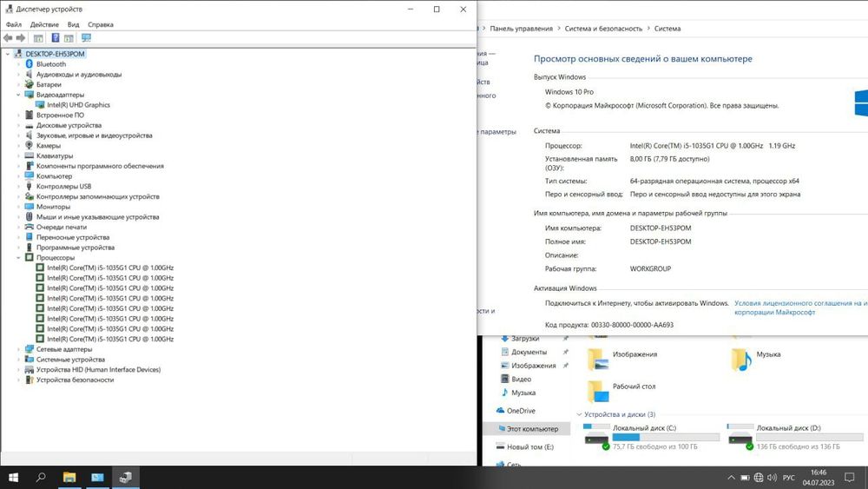Open the Действие menu
This screenshot has height=489, width=868.
coord(44,24)
